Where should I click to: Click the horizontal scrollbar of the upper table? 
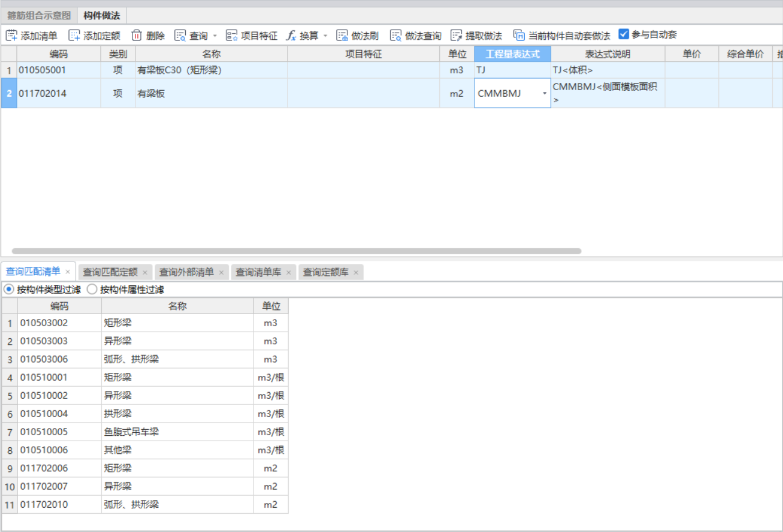pos(296,251)
